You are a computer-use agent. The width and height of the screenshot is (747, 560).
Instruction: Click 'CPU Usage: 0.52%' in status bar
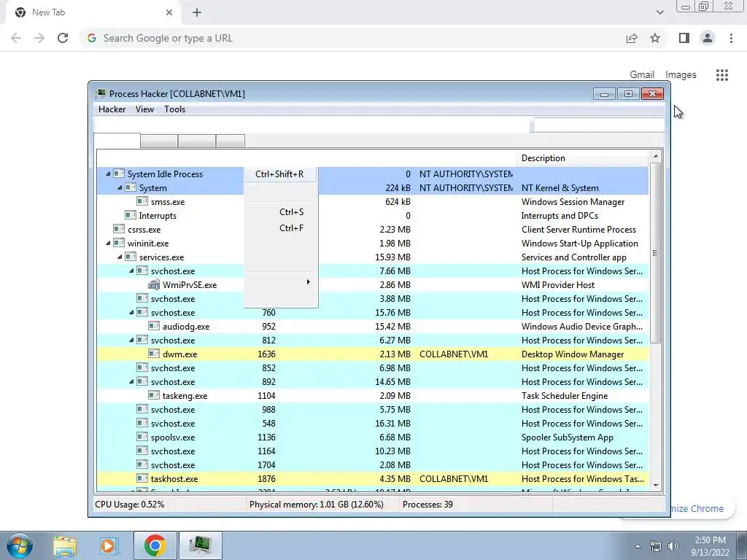(x=130, y=505)
